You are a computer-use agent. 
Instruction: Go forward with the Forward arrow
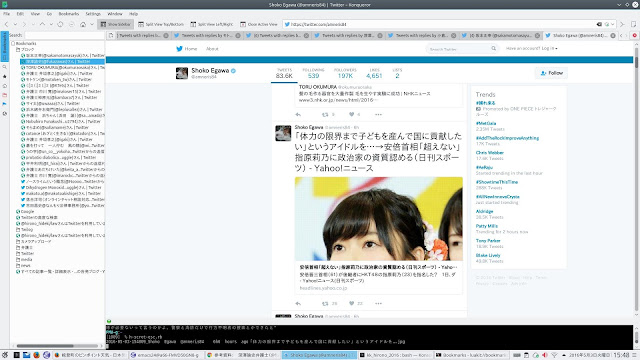pyautogui.click(x=24, y=24)
